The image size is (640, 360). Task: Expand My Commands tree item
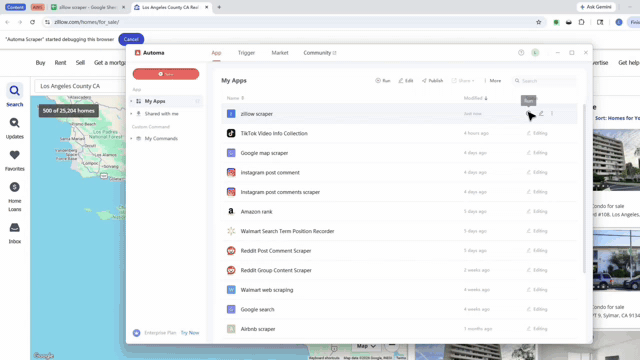pos(131,139)
